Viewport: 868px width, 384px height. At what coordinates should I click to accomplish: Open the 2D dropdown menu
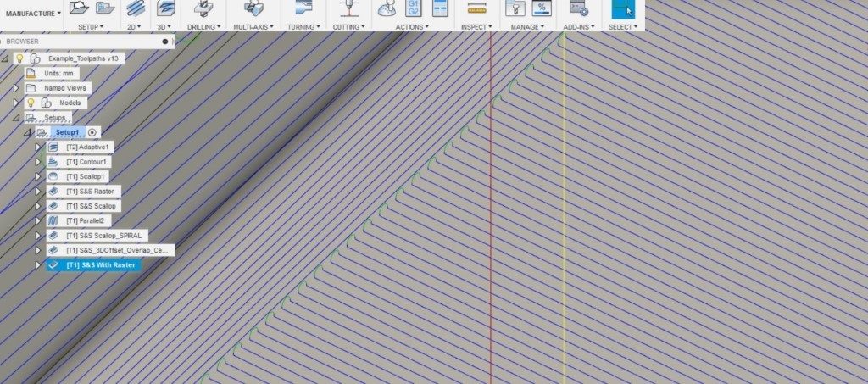135,26
